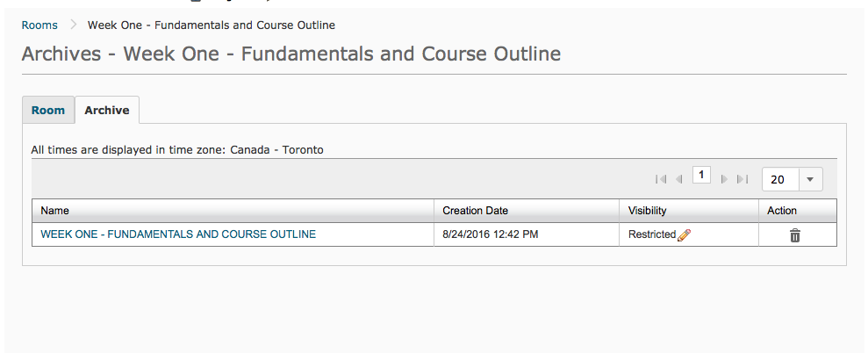Open the WEEK ONE - FUNDAMENTALS archive link

coord(178,234)
